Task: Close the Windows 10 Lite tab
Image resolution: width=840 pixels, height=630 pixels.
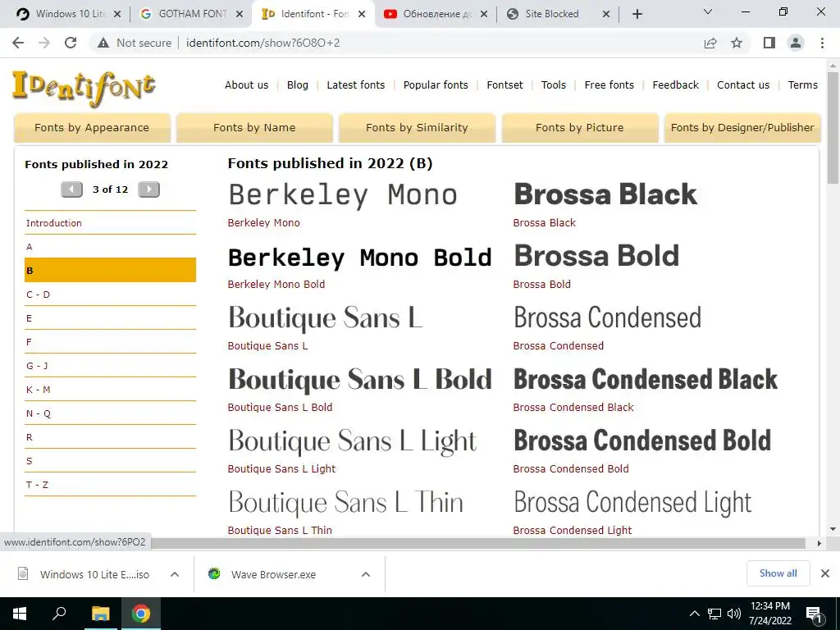Action: pos(118,14)
